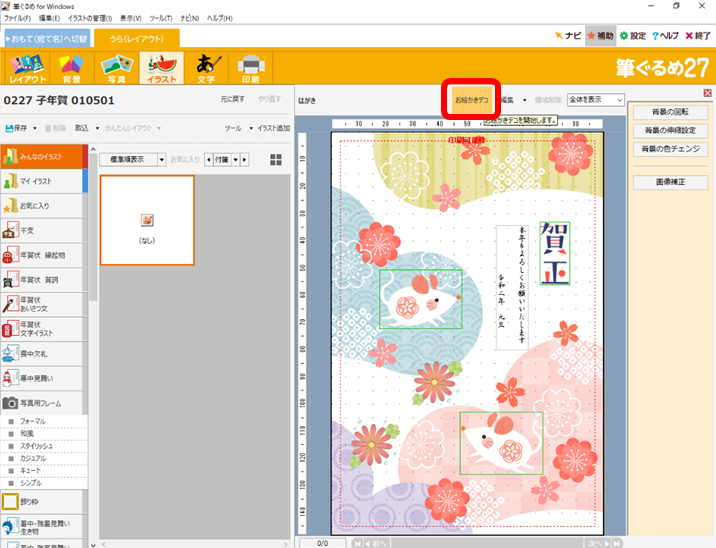Select the スタイリッシュ subcategory
Image resolution: width=716 pixels, height=548 pixels.
coord(44,446)
